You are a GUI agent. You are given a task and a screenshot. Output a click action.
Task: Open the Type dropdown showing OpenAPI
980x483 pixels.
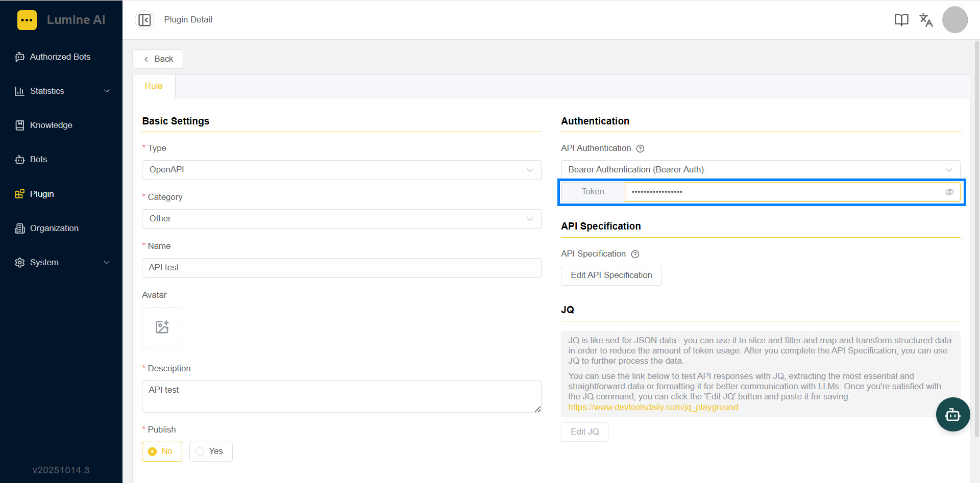click(341, 170)
